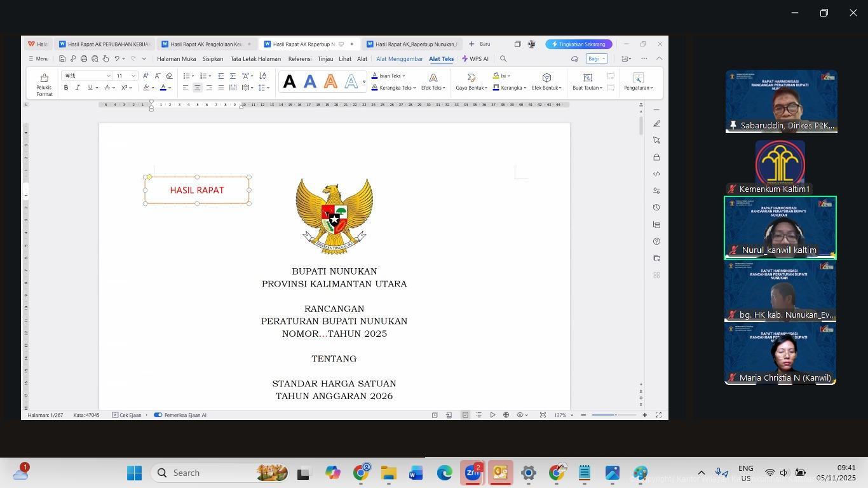Open the font size dropdown showing 11
The width and height of the screenshot is (868, 488).
coord(133,76)
